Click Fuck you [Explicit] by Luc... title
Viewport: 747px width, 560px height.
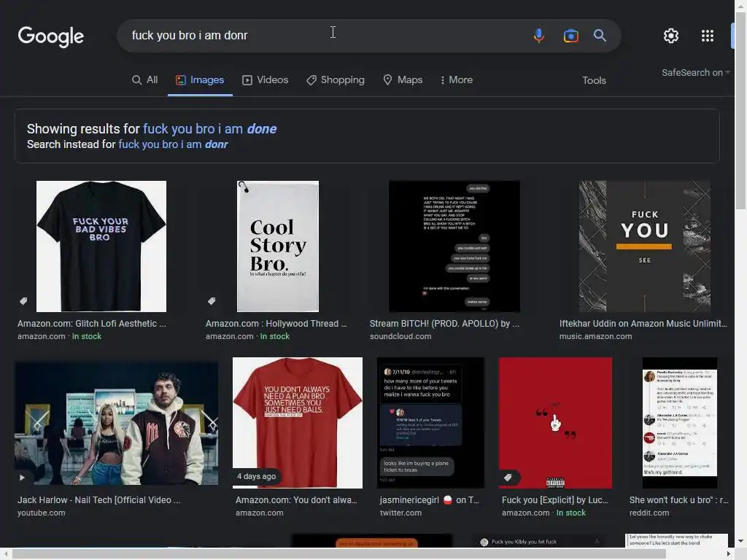click(x=554, y=500)
